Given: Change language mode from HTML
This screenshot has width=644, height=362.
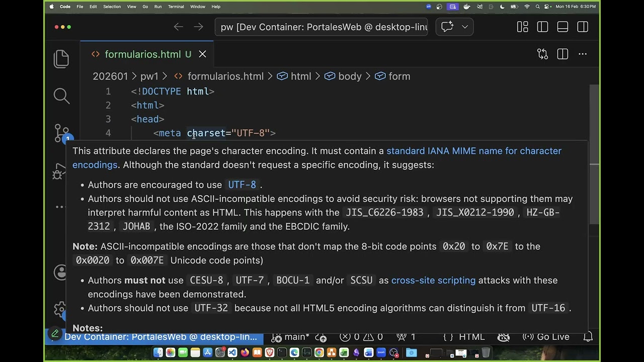Looking at the screenshot, I should click(471, 337).
